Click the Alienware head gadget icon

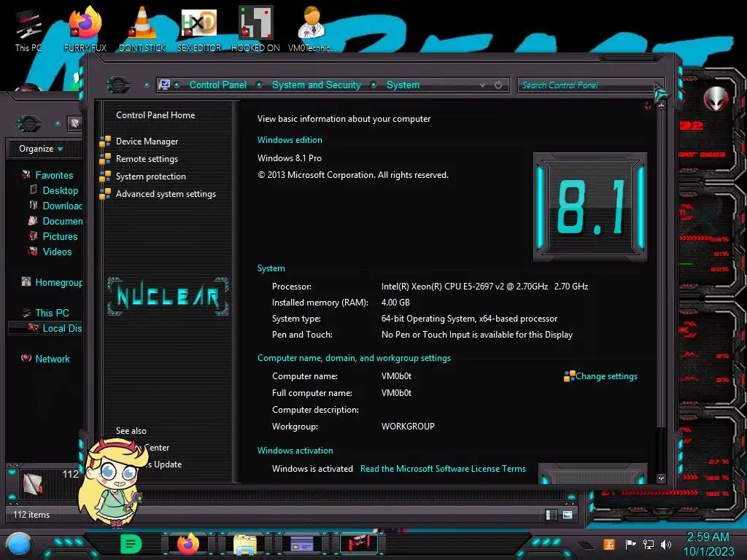[x=716, y=98]
